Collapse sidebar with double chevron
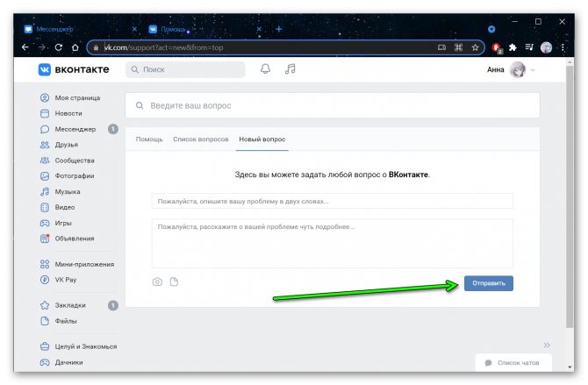The width and height of the screenshot is (588, 385). (547, 345)
